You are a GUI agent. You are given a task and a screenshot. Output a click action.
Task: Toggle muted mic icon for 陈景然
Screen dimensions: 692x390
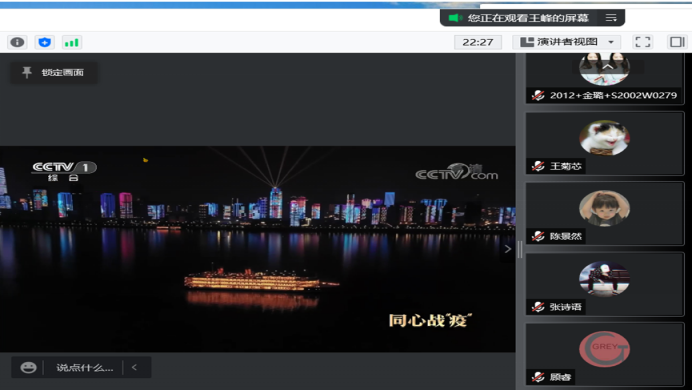(x=538, y=236)
